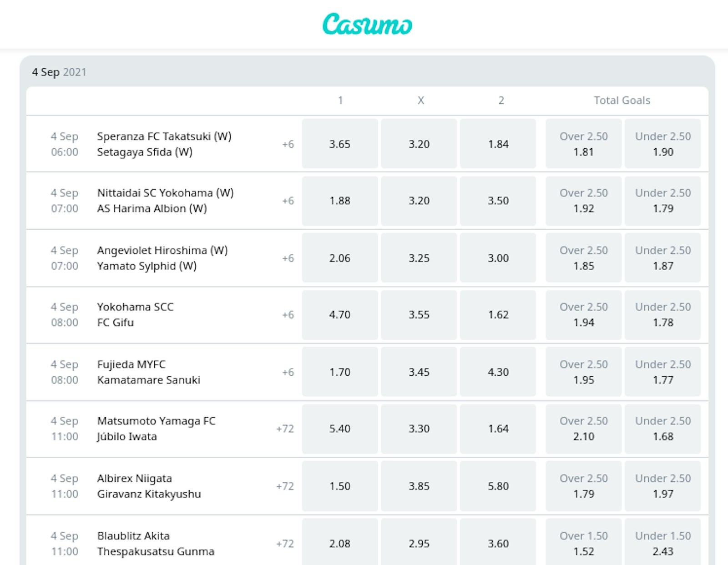Select Albirex Niigata home win odds 1.50

click(x=339, y=486)
